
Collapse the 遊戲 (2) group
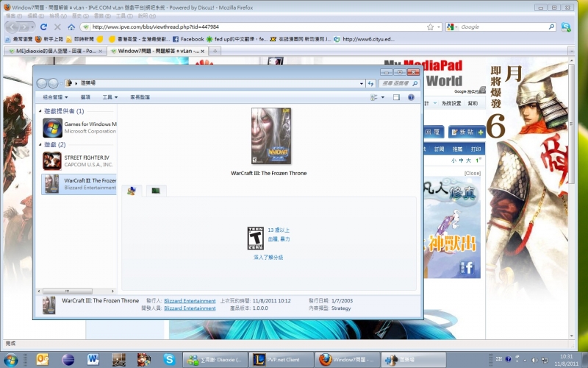40,144
